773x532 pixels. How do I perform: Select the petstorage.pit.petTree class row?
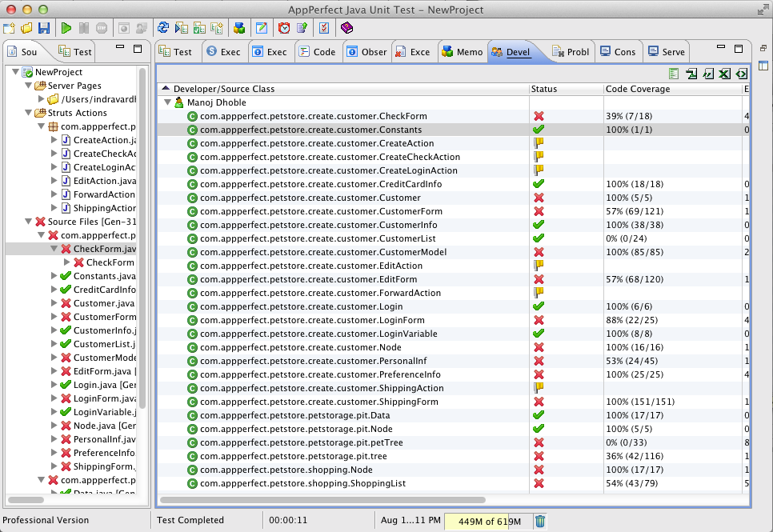click(x=454, y=442)
